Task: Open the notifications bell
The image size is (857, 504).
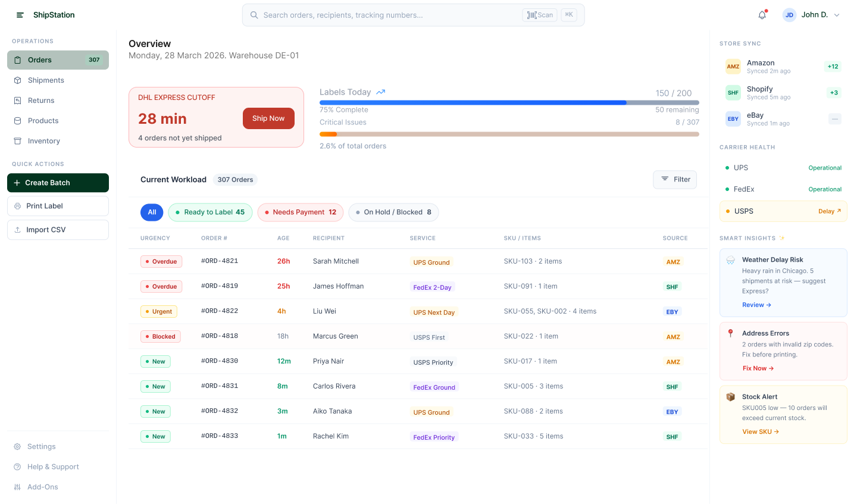Action: [762, 15]
